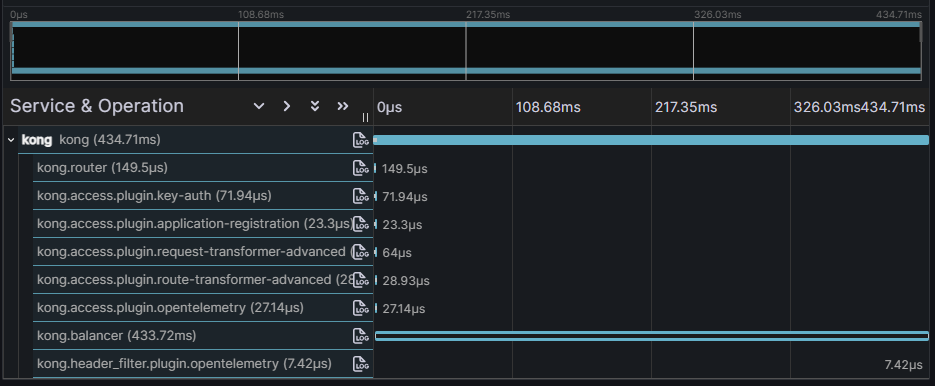Click the 108.68ms tick in the timeline header
The width and height of the screenshot is (935, 386).
(548, 107)
